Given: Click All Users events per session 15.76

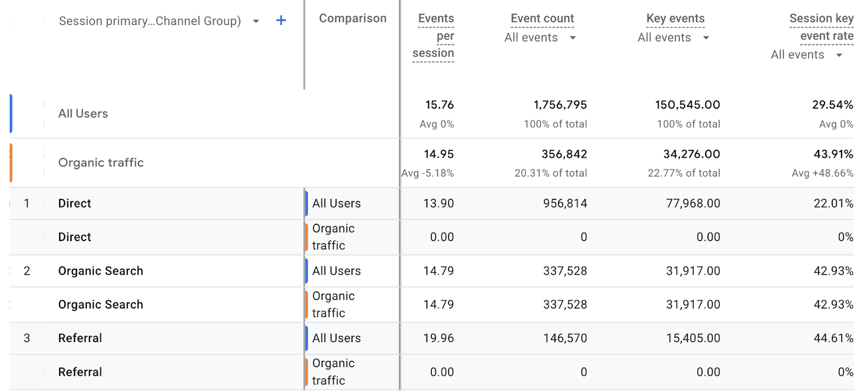Looking at the screenshot, I should [439, 105].
